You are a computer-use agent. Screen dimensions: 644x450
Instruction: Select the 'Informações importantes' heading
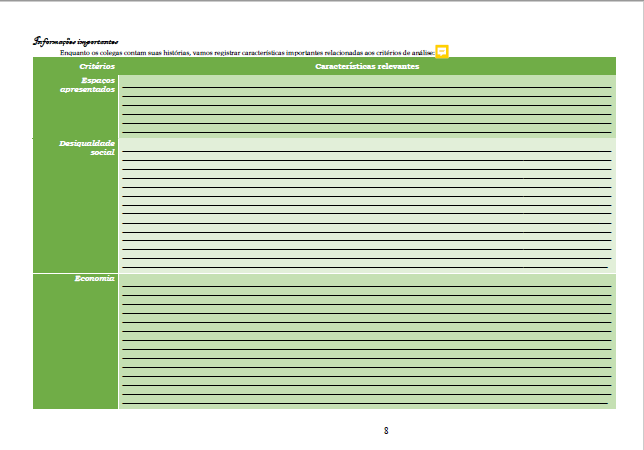(x=76, y=41)
